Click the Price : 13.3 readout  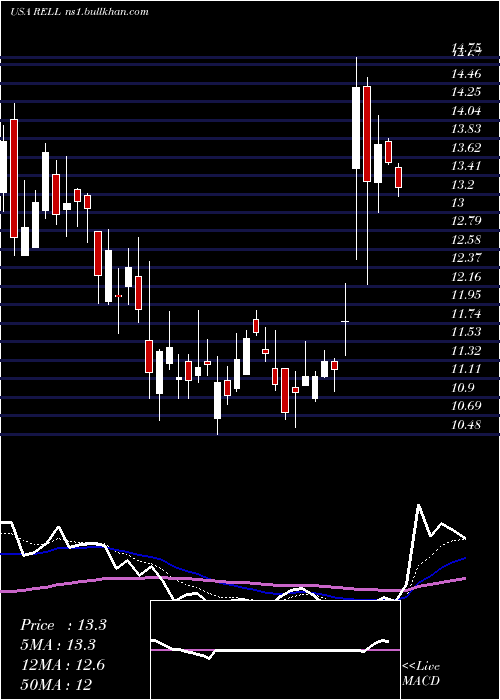[x=63, y=625]
